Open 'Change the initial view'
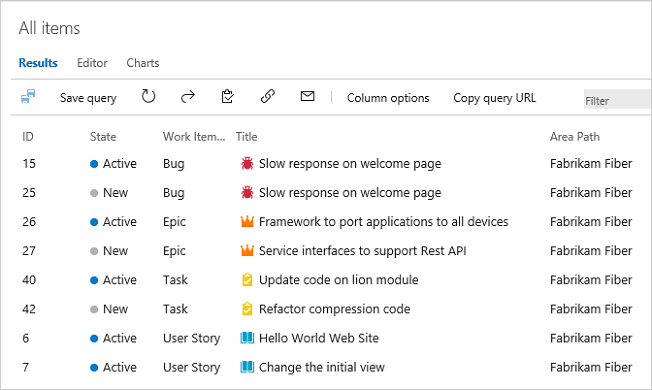Screen dimensions: 652x390 (x=321, y=367)
